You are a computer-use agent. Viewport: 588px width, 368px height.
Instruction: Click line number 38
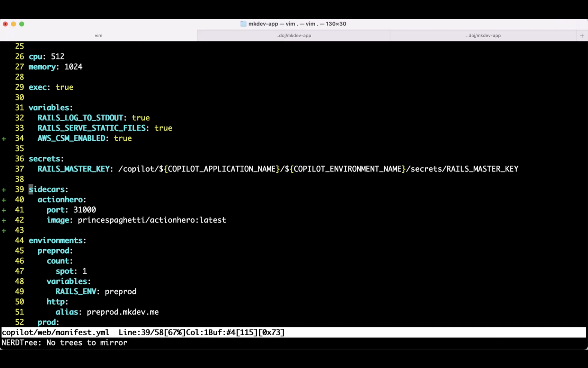20,179
